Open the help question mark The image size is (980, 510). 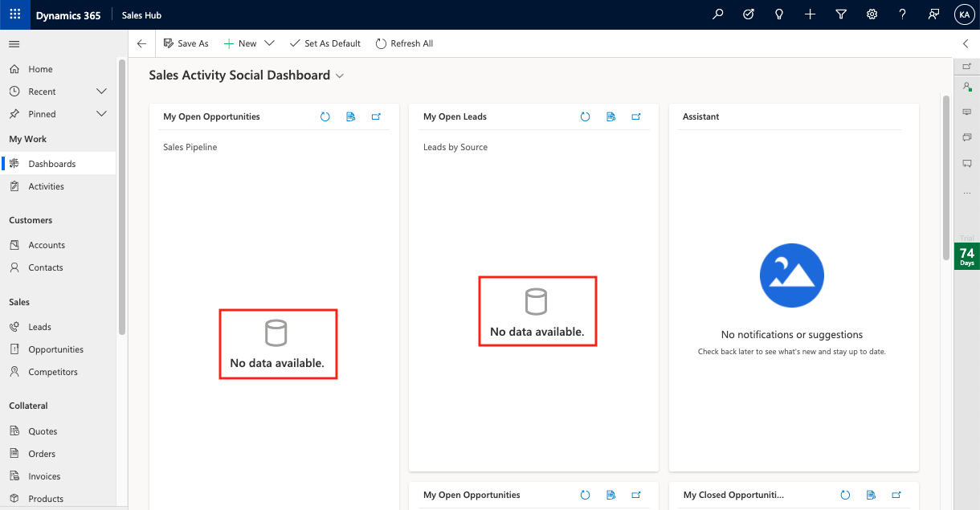click(x=902, y=14)
